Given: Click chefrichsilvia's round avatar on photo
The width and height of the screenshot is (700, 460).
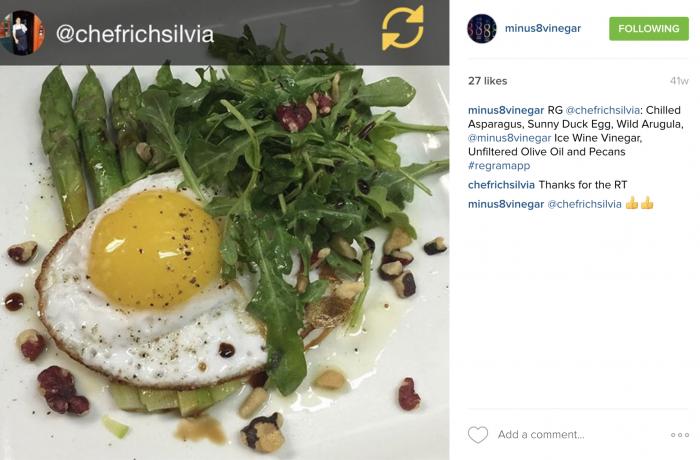Looking at the screenshot, I should [x=21, y=32].
